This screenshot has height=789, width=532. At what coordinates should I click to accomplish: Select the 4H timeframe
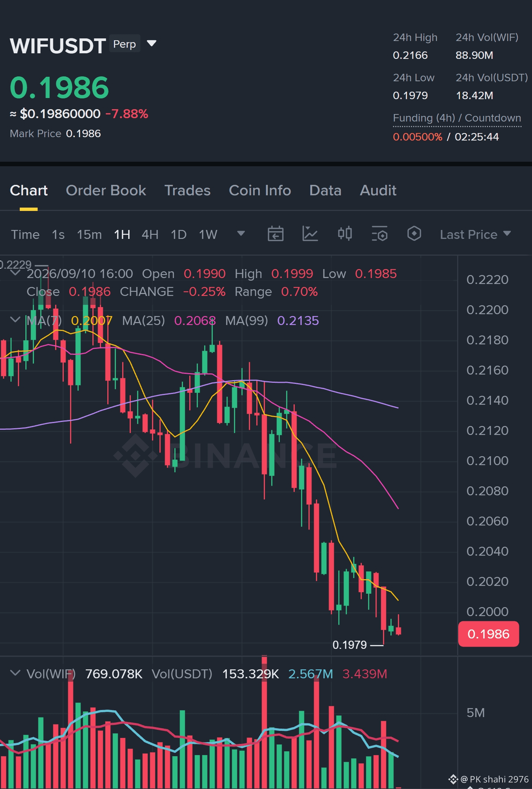pos(150,234)
